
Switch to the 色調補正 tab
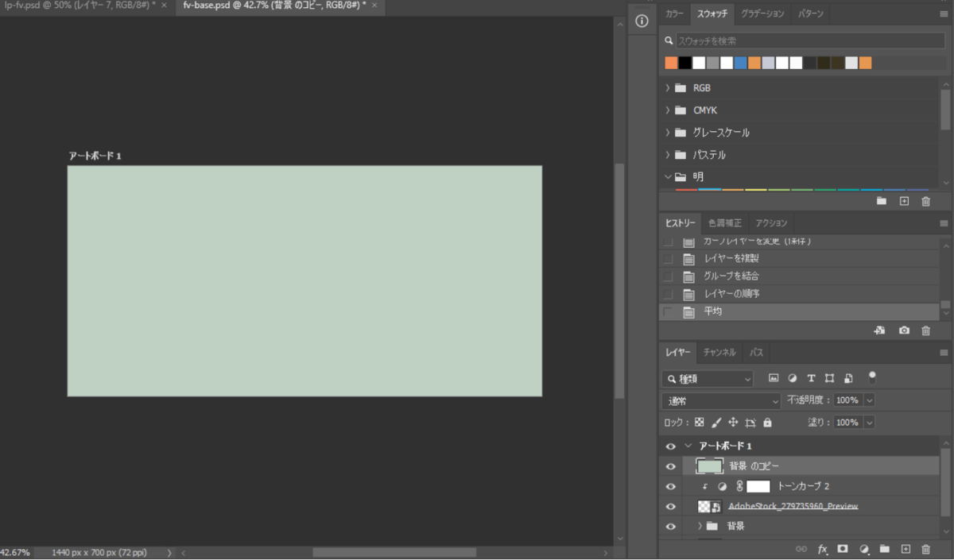point(725,223)
